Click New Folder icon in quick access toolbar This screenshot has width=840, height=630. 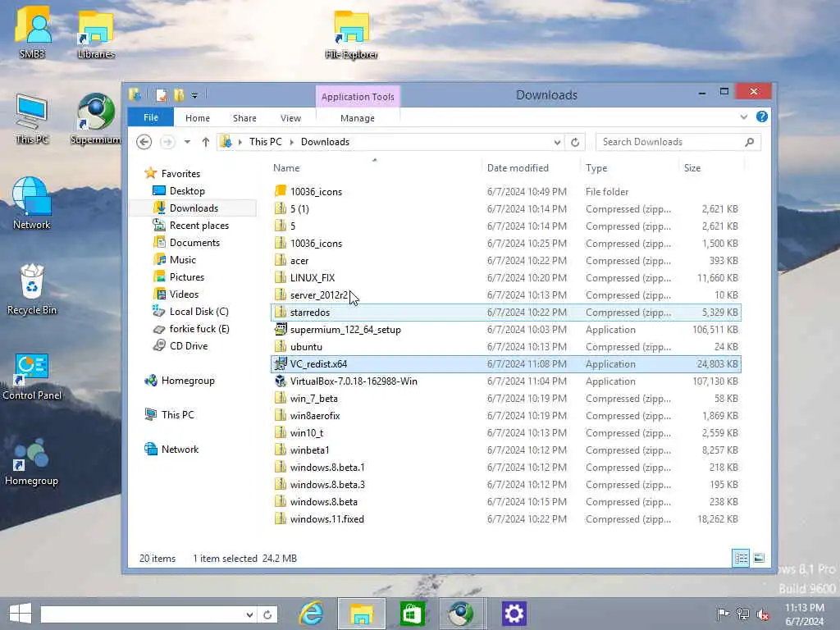coord(179,95)
